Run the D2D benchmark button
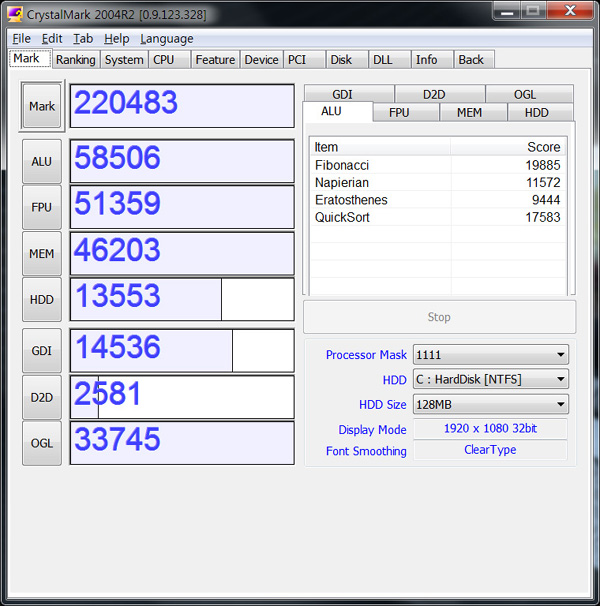The height and width of the screenshot is (606, 600). click(x=42, y=397)
